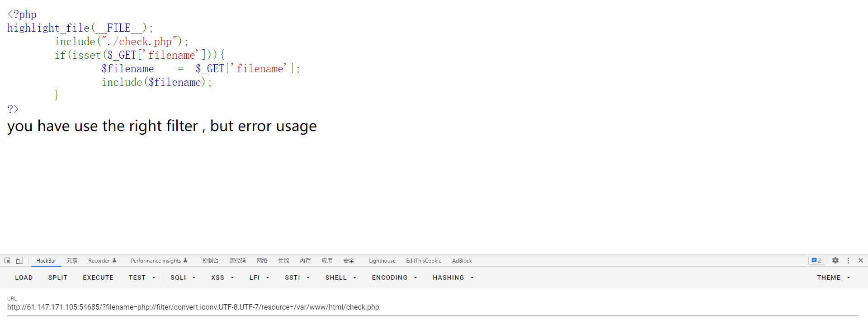
Task: Click the $filename assignment code line
Action: point(200,69)
